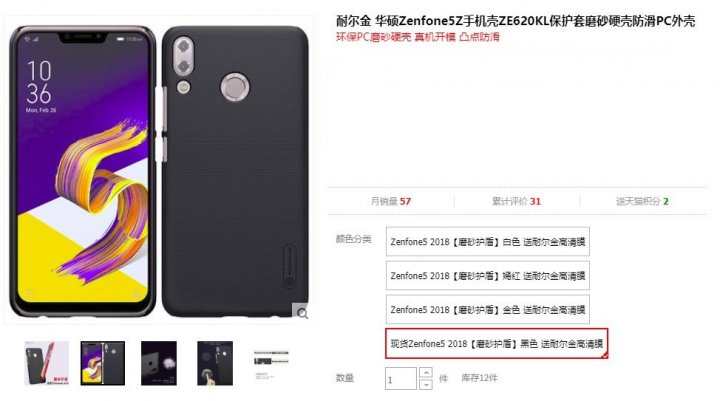The width and height of the screenshot is (720, 401).
Task: Click the 累计评价 31 reviews link
Action: pos(517,201)
